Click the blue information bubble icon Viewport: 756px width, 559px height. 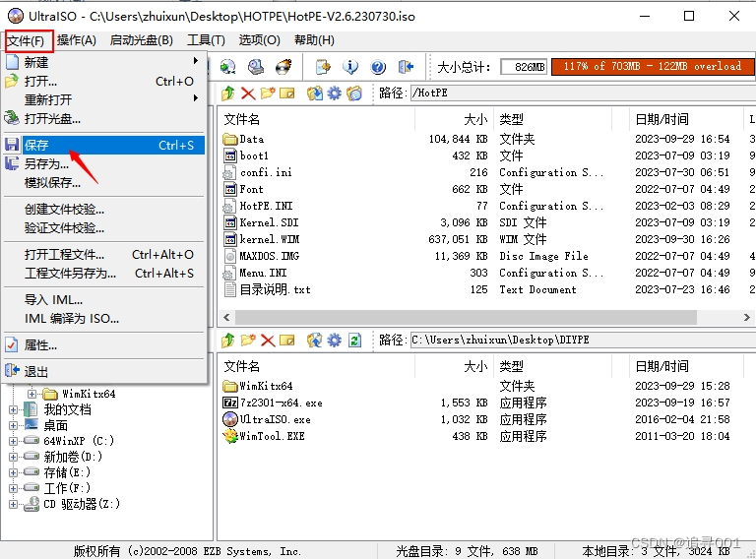[x=350, y=67]
